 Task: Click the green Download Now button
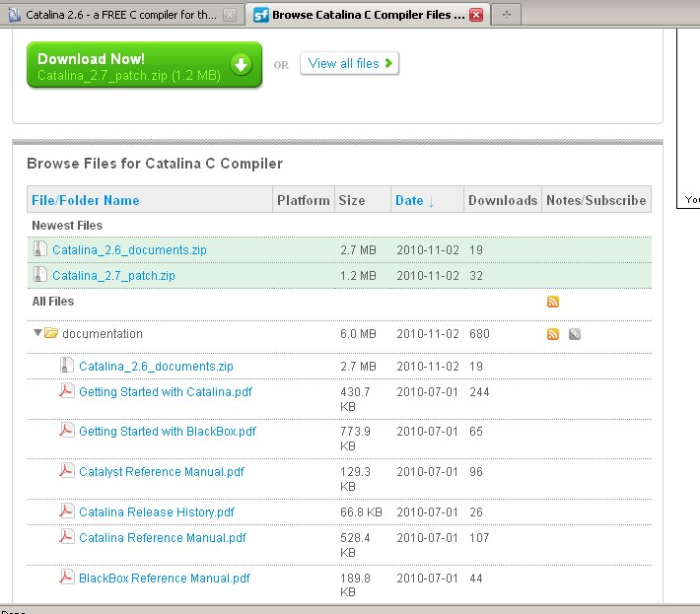point(144,65)
